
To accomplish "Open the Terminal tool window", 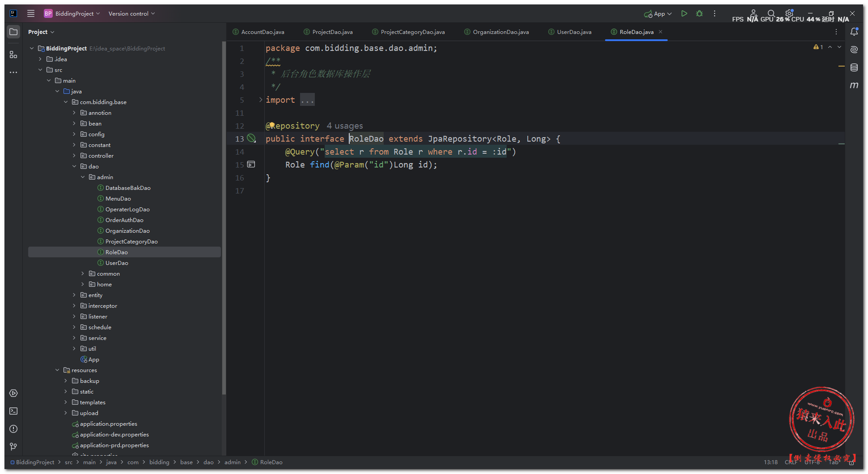I will tap(13, 411).
